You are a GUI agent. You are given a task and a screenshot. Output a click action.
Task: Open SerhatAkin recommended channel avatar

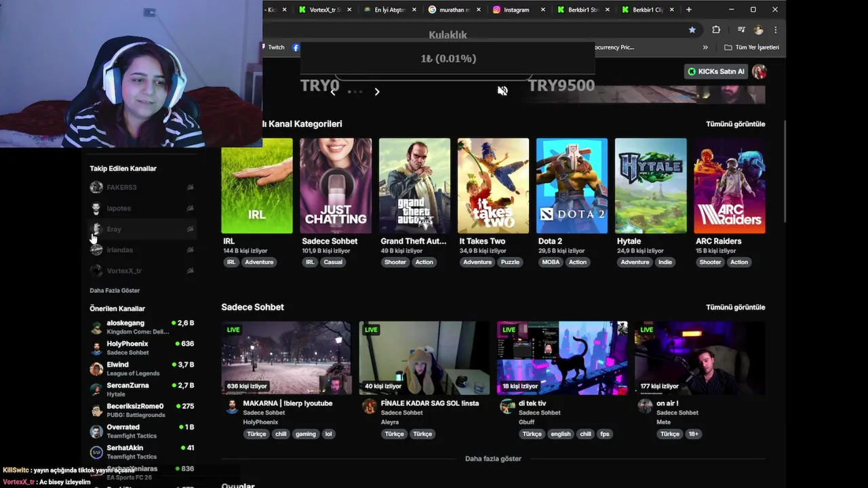(96, 452)
